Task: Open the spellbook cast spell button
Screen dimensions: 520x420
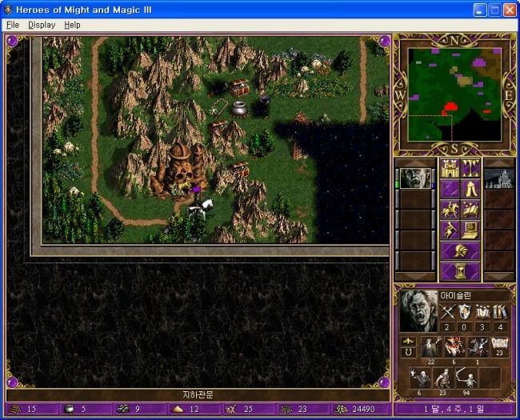Action: (x=470, y=210)
